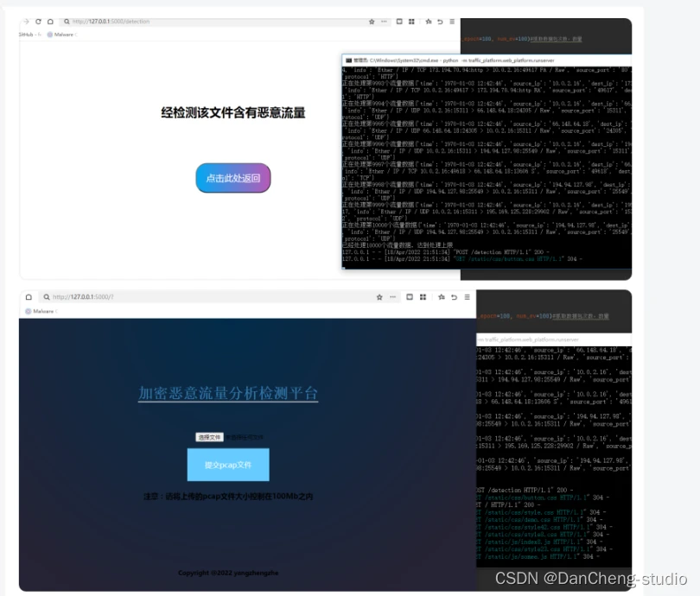
Task: Select the Malware bookmark on the bookmarks bar
Action: [65, 35]
